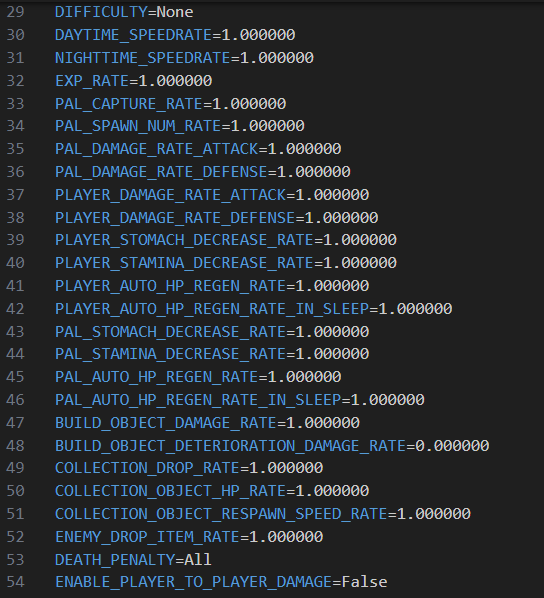The height and width of the screenshot is (598, 544).
Task: Click the DEATH_PENALTY value All
Action: pos(198,559)
